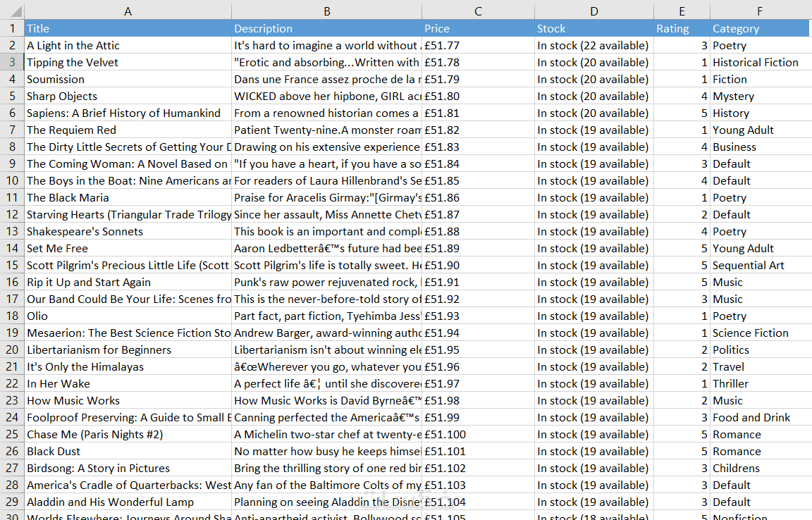
Task: Select cell 'It's Only the Himalayas'
Action: (x=128, y=366)
